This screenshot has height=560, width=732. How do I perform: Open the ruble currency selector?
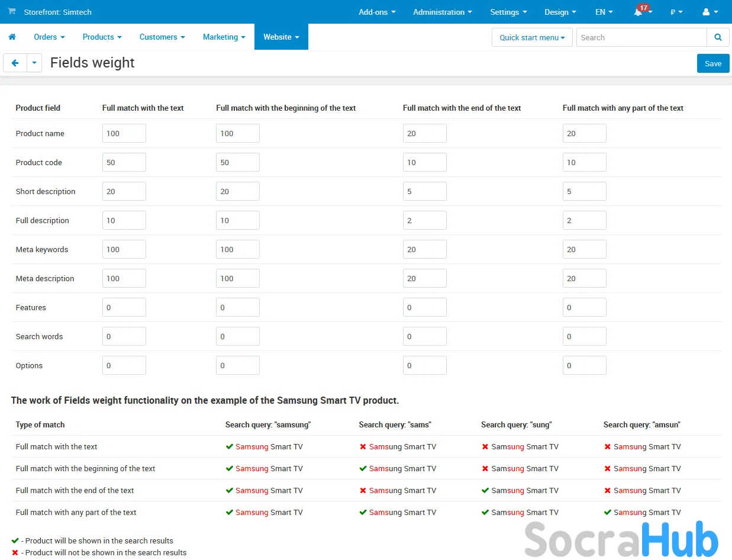point(676,12)
